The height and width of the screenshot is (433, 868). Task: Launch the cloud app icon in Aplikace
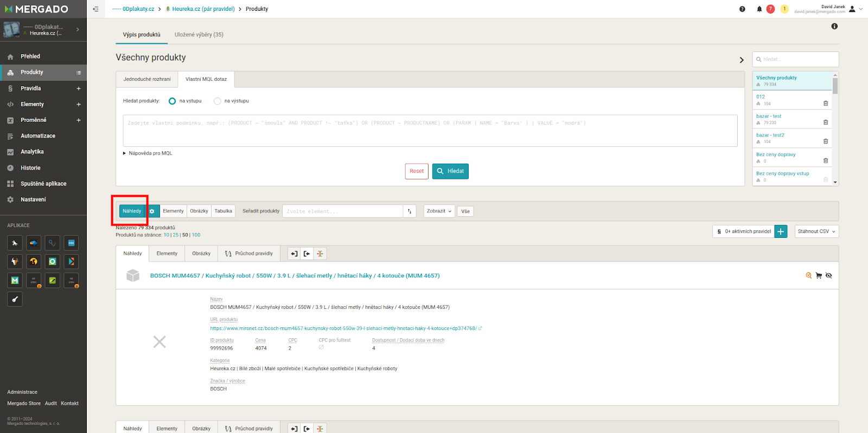(34, 243)
